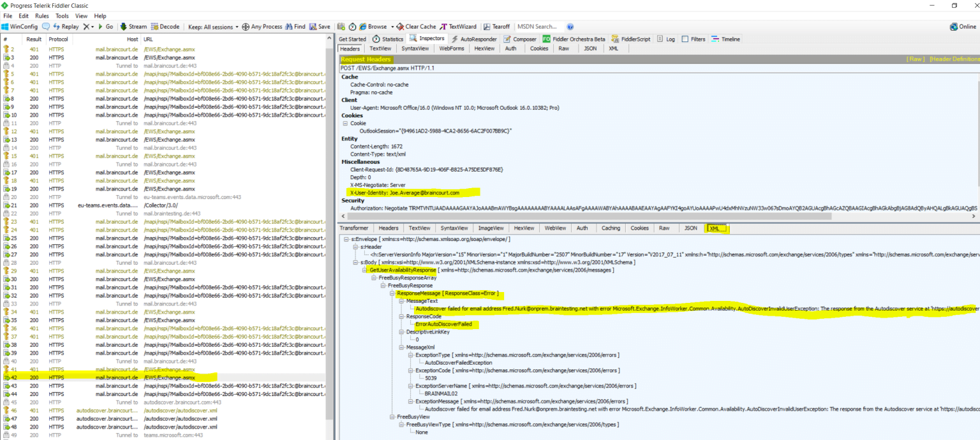Click the session list scroll-up arrow
This screenshot has height=440, width=980.
(330, 40)
